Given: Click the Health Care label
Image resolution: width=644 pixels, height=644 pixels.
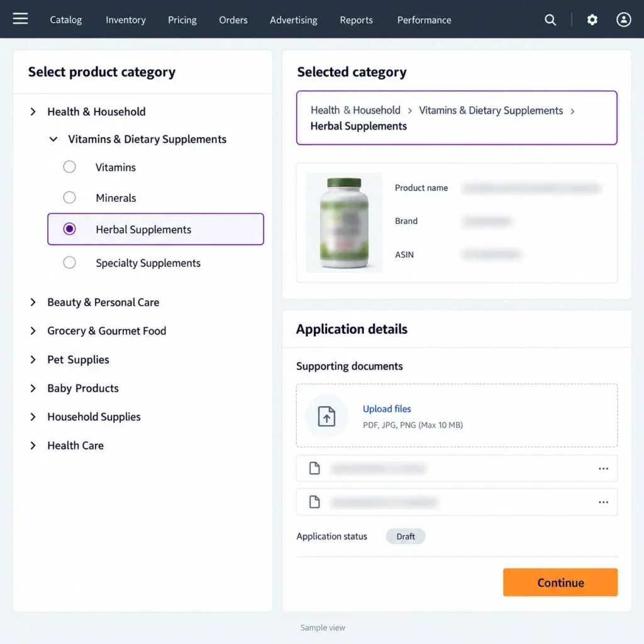Looking at the screenshot, I should pos(75,446).
